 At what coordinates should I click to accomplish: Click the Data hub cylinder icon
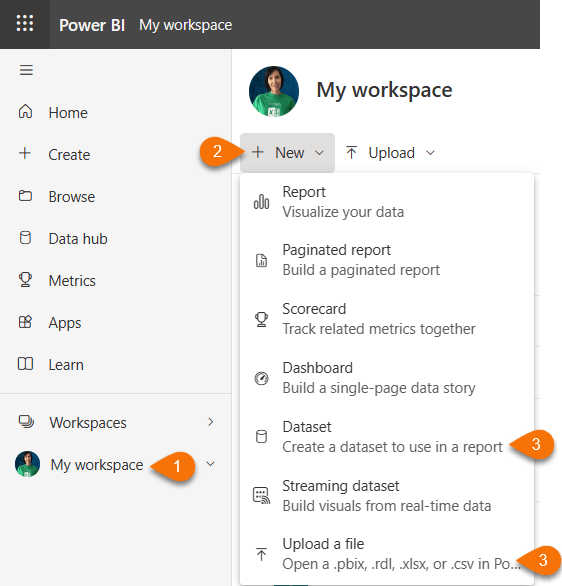(x=25, y=238)
